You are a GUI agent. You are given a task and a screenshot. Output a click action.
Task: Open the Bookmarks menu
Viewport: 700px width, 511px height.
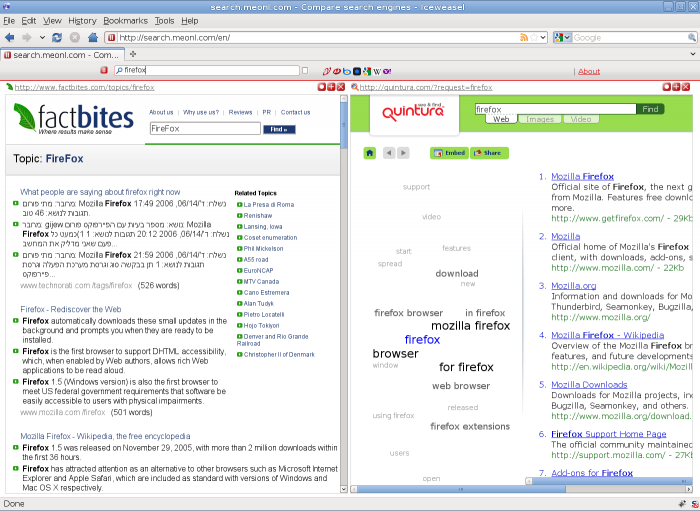(x=125, y=21)
